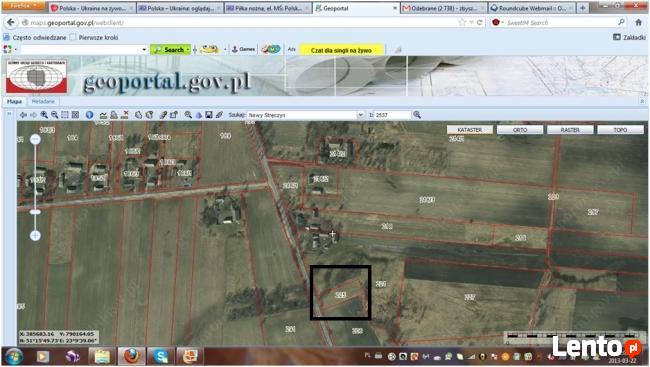650x367 pixels.
Task: Click the yellow Czat dla singli link
Action: tap(341, 50)
